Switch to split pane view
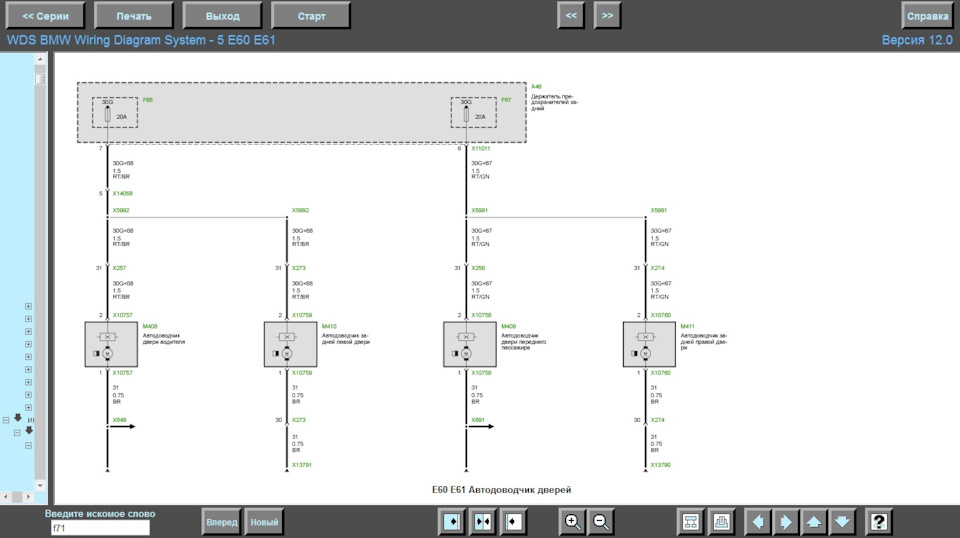Viewport: 960px width, 538px height. point(482,521)
